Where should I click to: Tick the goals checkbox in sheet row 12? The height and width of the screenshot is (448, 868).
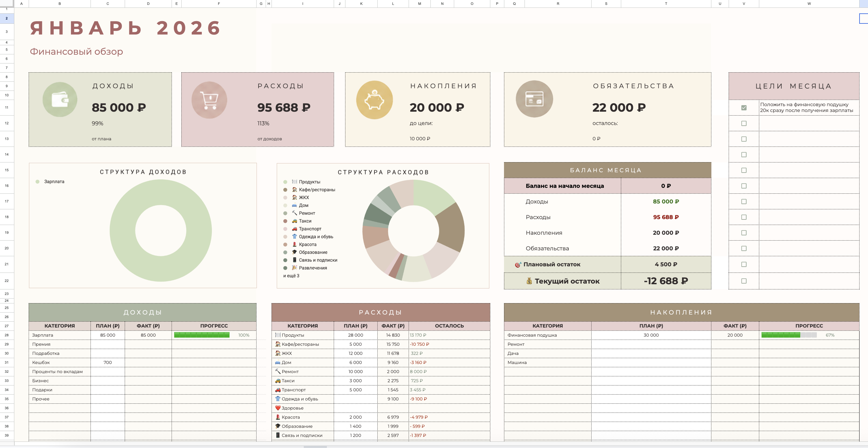coord(744,123)
